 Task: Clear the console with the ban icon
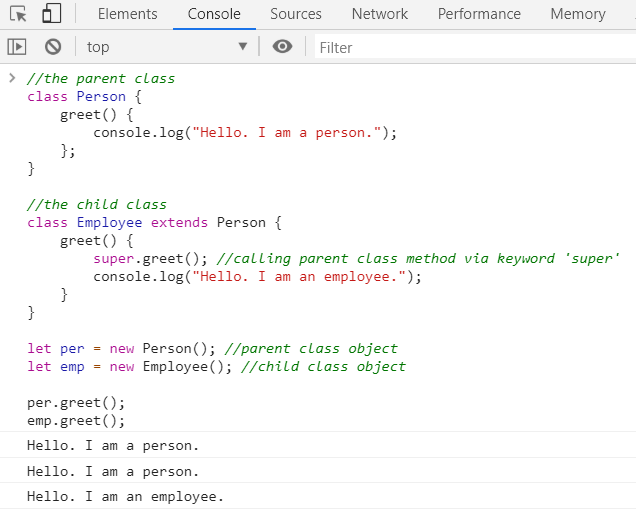coord(53,47)
